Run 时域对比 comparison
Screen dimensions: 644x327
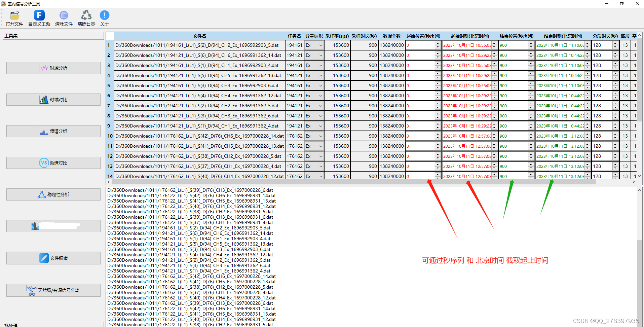tap(53, 99)
